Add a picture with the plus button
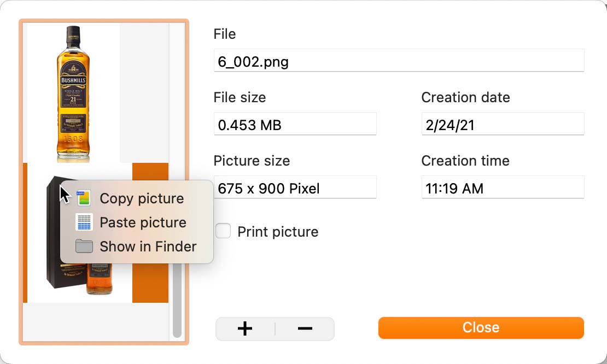This screenshot has width=607, height=364. pyautogui.click(x=245, y=329)
